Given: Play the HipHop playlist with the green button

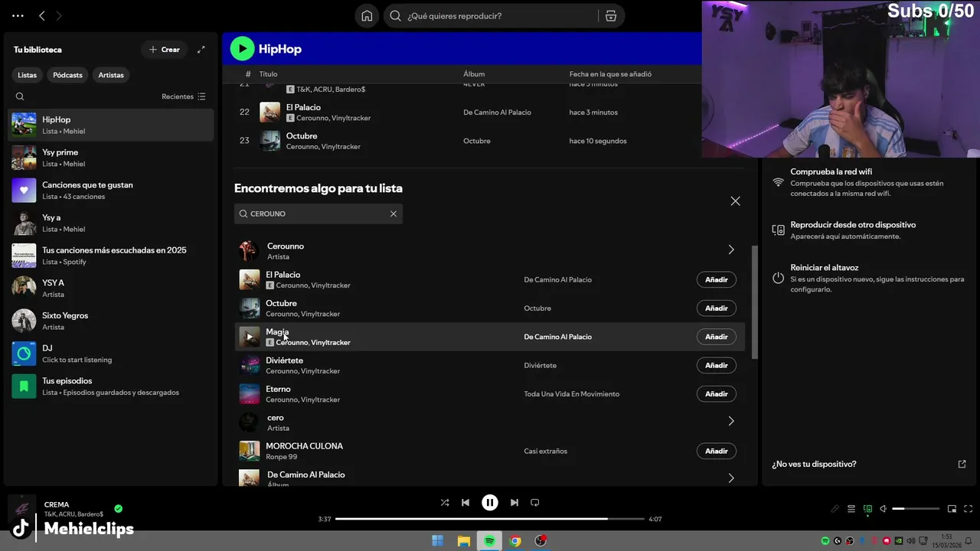Looking at the screenshot, I should coord(242,49).
